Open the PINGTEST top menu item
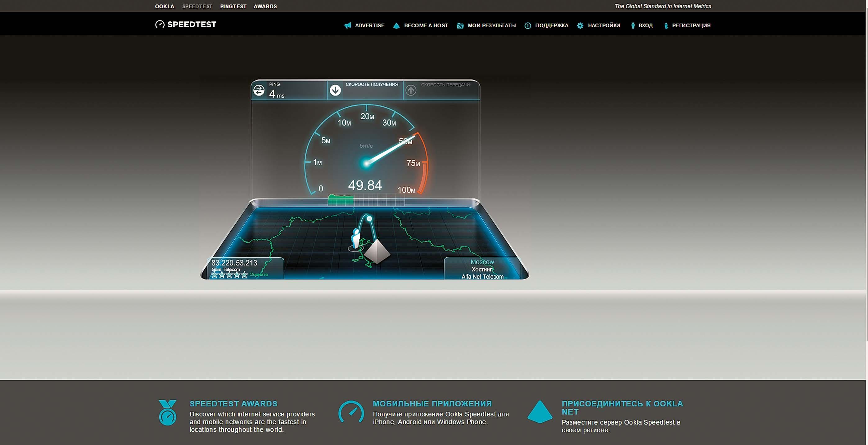The image size is (868, 445). click(233, 7)
